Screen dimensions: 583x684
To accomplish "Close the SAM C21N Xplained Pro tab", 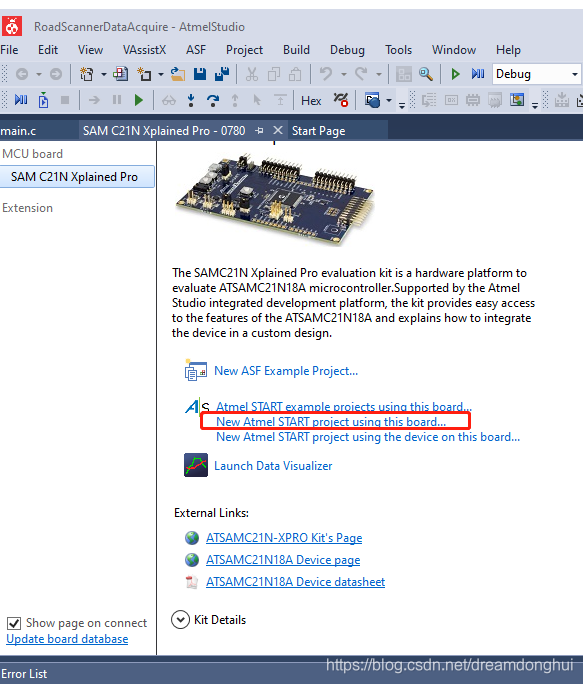I will pos(278,130).
